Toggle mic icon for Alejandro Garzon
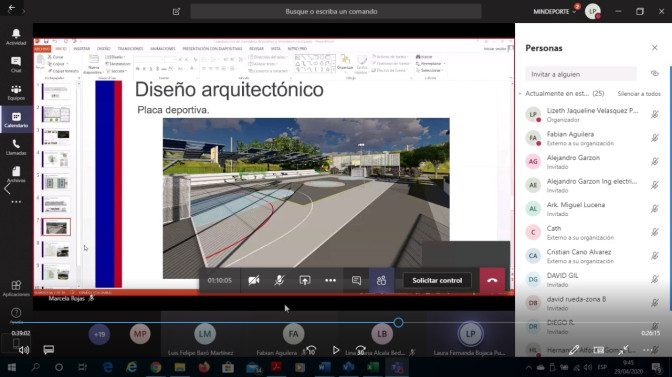Viewport: 672px width, 377px height. point(654,162)
